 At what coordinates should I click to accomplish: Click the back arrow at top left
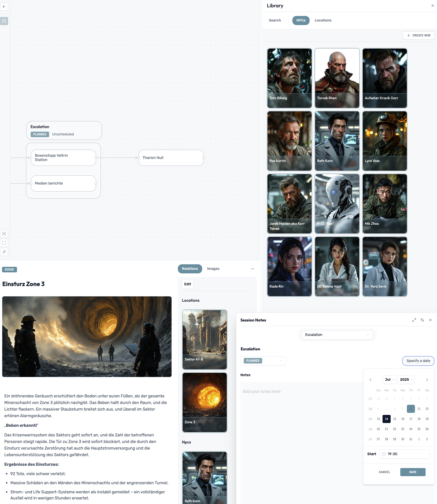tap(4, 7)
